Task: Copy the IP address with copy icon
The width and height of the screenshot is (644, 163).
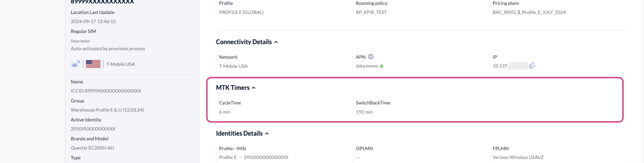Action: [532, 66]
